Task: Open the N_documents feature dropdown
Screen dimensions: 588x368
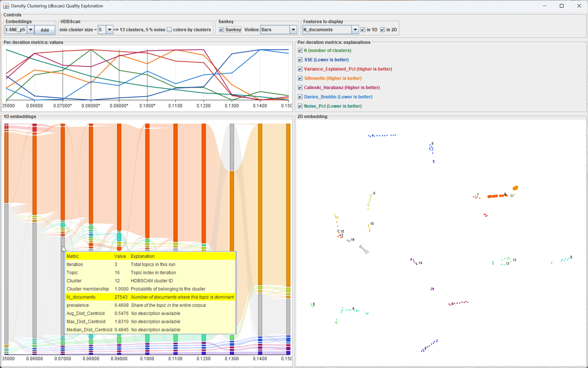Action: (355, 30)
